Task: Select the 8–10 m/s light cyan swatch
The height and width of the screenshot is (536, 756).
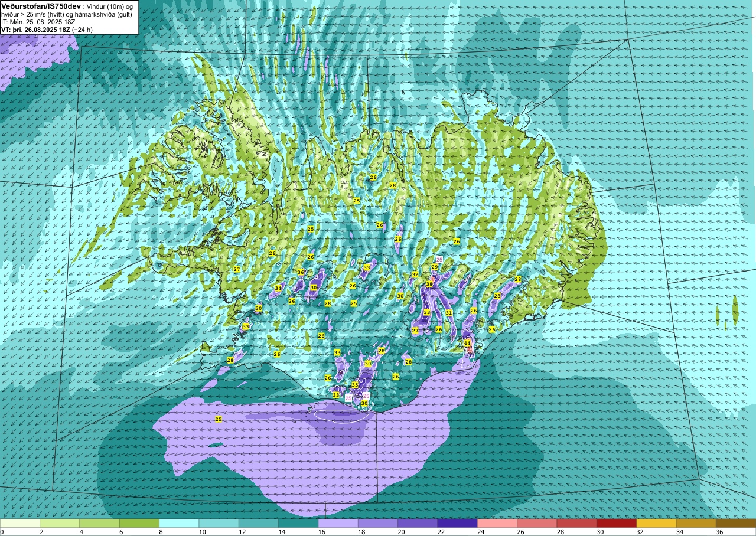Action: 179,523
